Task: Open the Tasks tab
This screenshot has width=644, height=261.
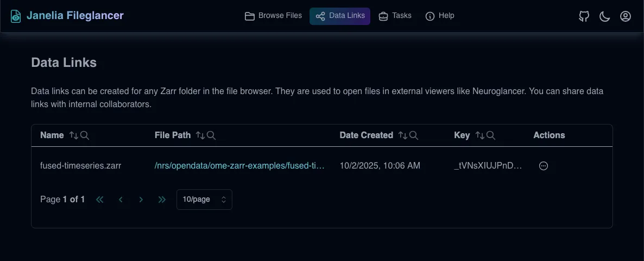Action: [x=395, y=16]
